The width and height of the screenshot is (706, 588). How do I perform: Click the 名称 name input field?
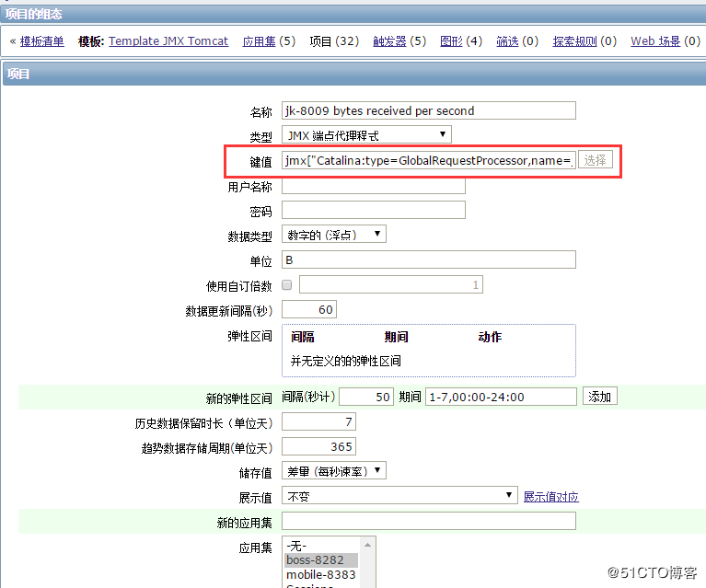[429, 110]
